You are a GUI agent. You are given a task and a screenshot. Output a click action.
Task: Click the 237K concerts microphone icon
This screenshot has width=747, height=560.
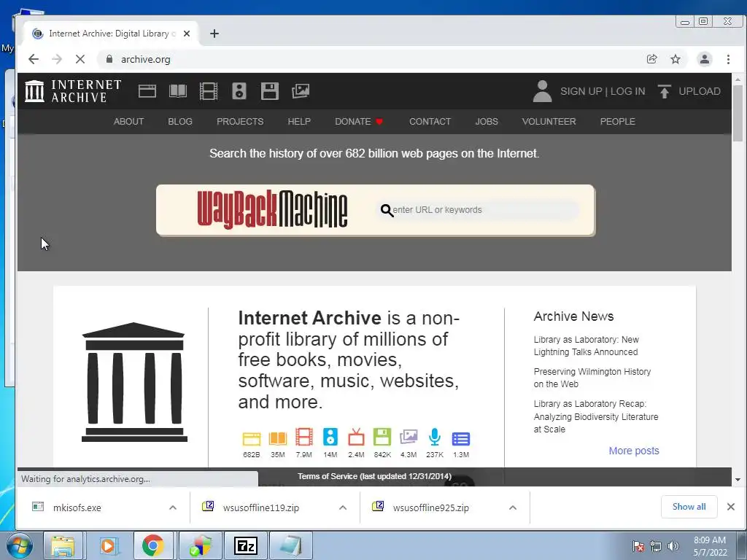pos(435,437)
